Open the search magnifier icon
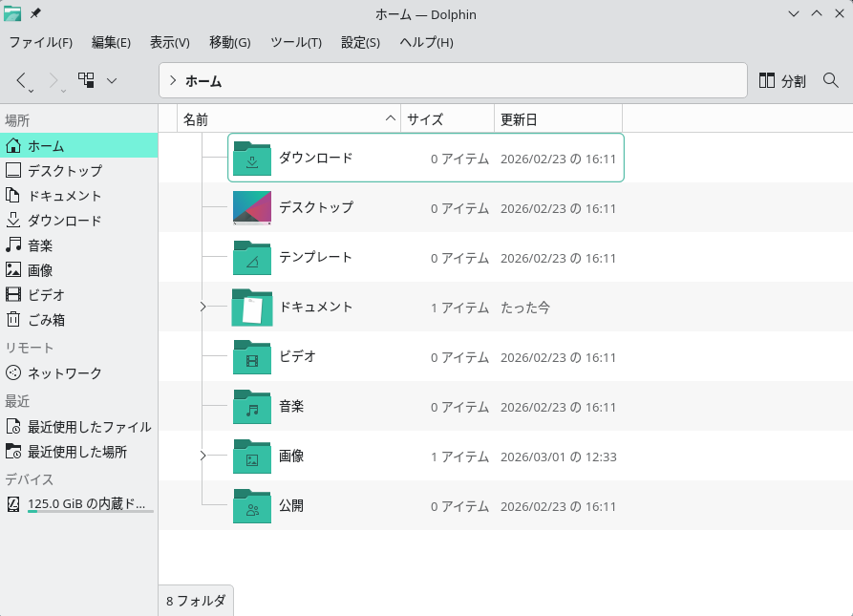 tap(830, 81)
